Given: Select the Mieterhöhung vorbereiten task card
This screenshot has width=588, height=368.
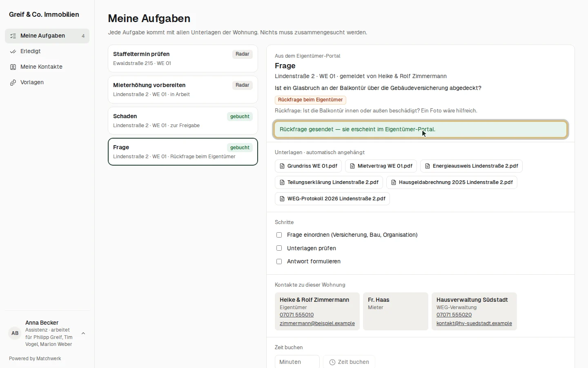Looking at the screenshot, I should (x=183, y=90).
